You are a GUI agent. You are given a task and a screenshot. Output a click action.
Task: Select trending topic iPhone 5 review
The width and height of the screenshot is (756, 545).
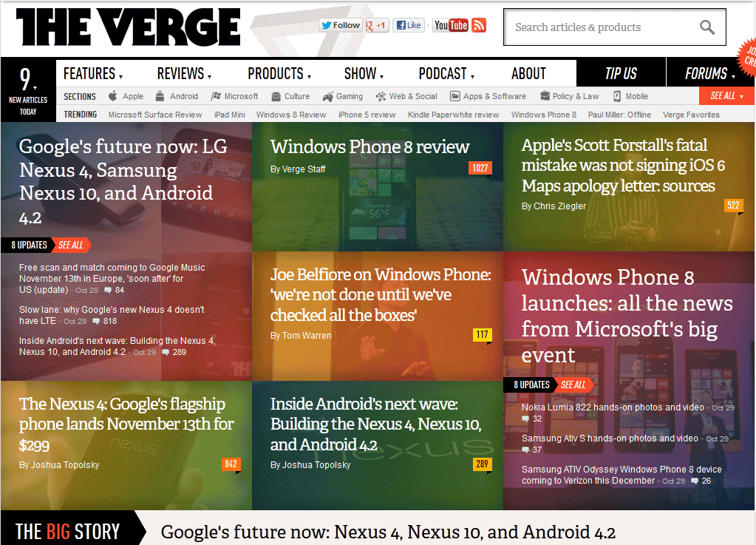(367, 115)
